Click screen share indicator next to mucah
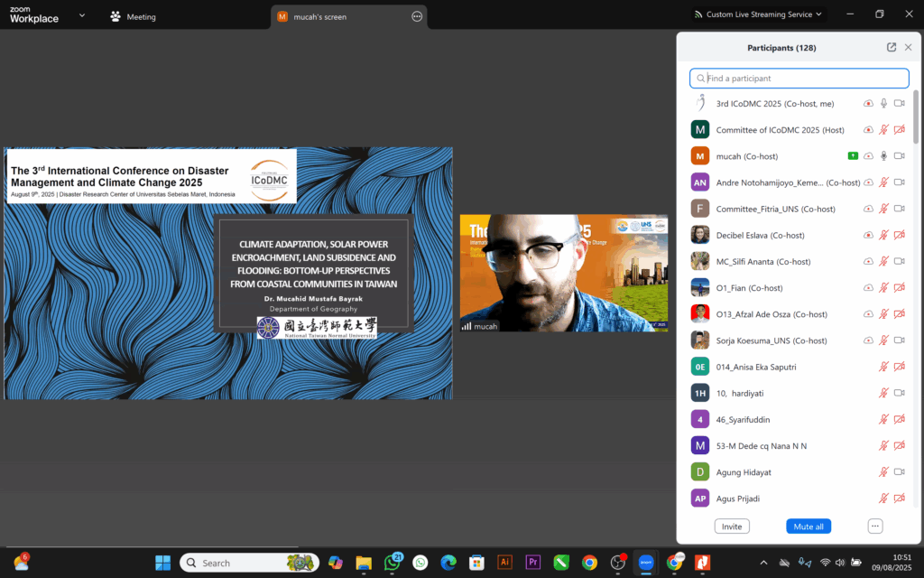Image resolution: width=924 pixels, height=578 pixels. coord(853,156)
